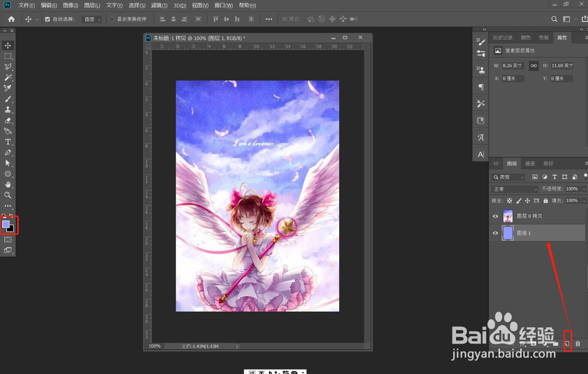Toggle Quick Mask mode icon
The height and width of the screenshot is (374, 588).
click(8, 240)
